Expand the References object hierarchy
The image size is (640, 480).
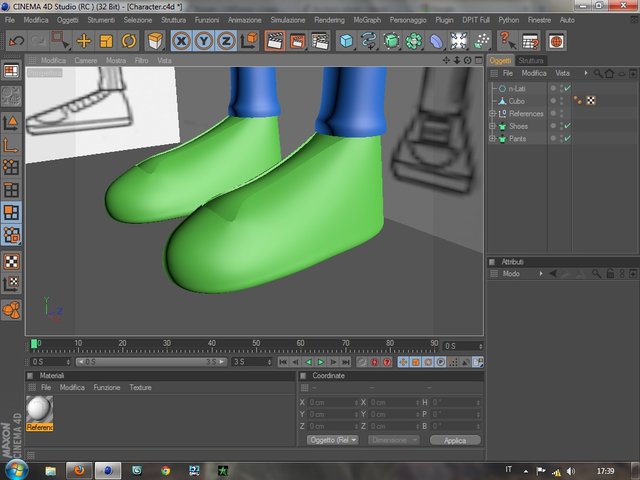(x=492, y=113)
